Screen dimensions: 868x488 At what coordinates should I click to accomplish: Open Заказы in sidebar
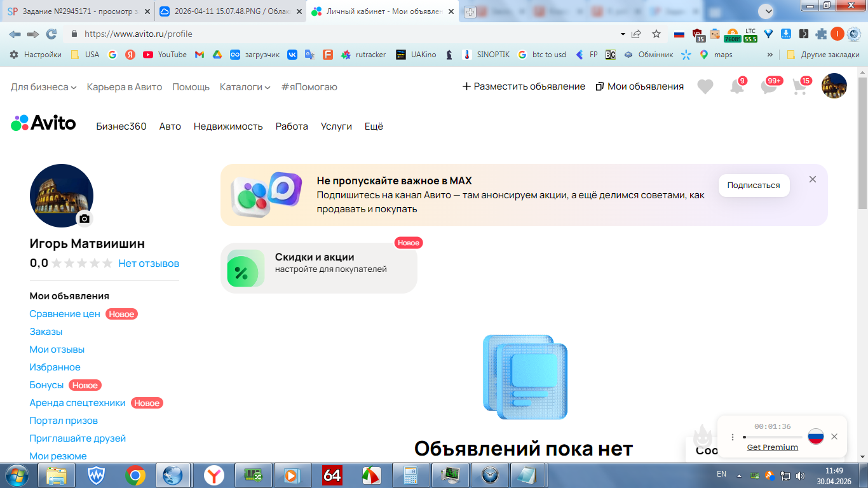46,332
